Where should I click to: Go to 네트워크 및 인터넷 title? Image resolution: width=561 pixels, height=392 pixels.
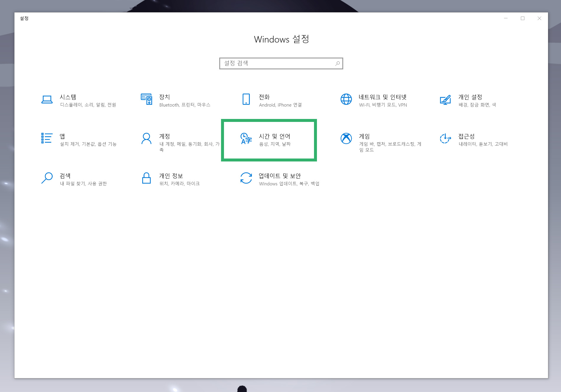coord(382,97)
